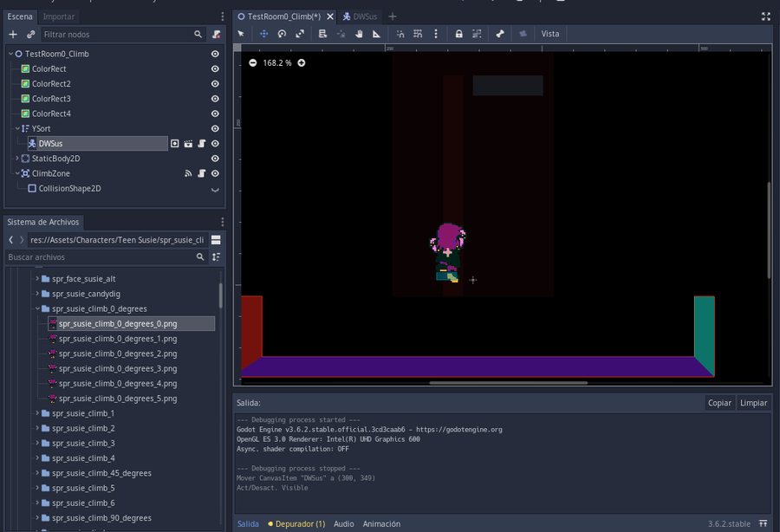Expand the spr_susie_candydig folder

pyautogui.click(x=37, y=294)
